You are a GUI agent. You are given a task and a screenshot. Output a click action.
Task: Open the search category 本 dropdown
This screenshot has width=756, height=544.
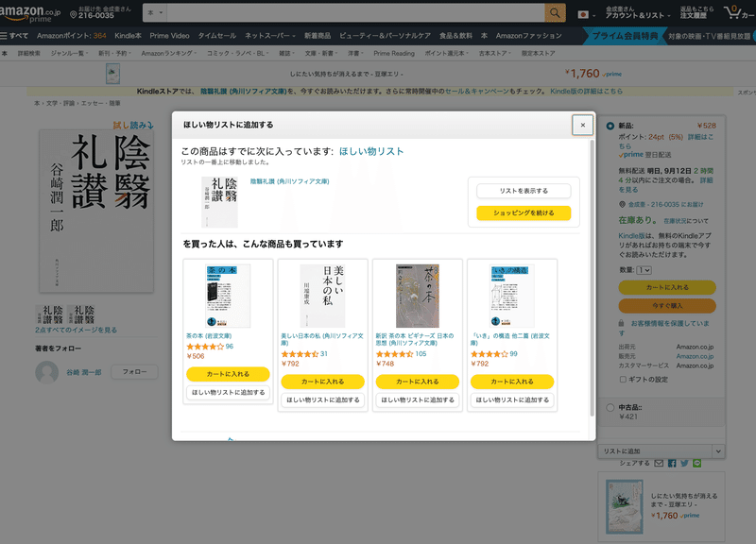point(155,13)
